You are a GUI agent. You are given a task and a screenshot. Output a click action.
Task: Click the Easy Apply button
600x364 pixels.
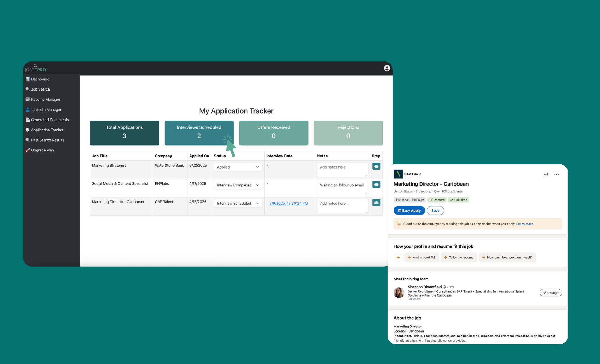(x=409, y=211)
